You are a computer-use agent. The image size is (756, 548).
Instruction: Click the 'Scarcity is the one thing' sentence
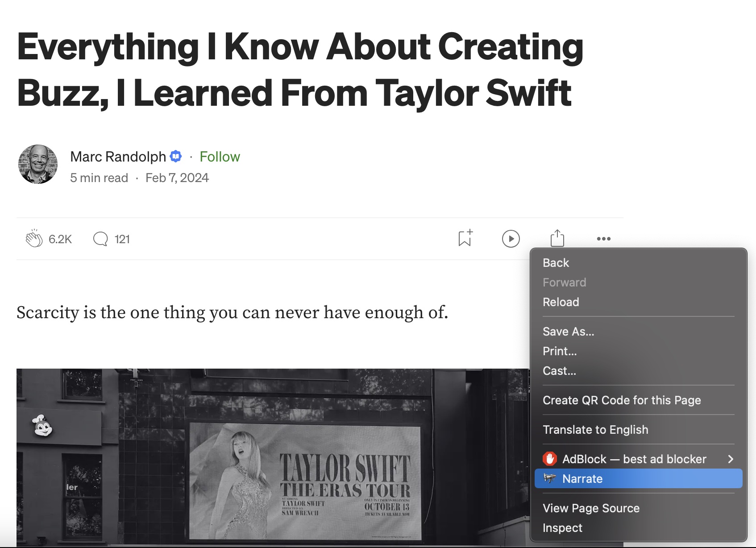[x=232, y=312]
